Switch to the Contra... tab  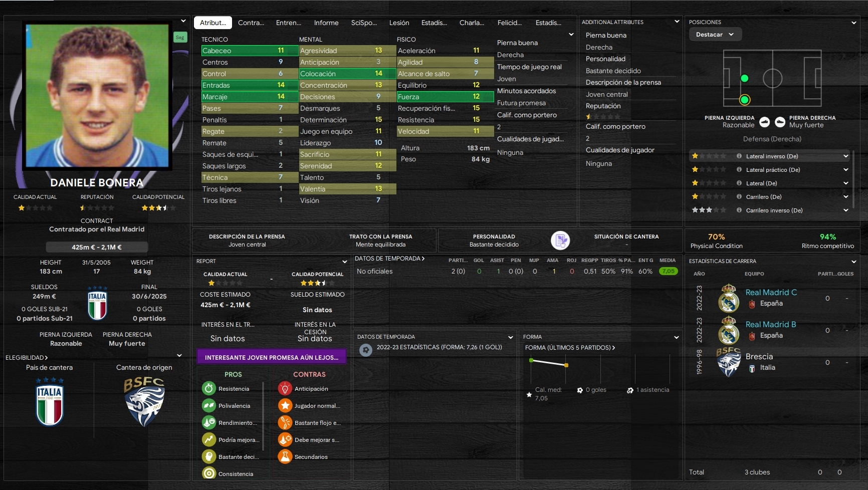[251, 23]
